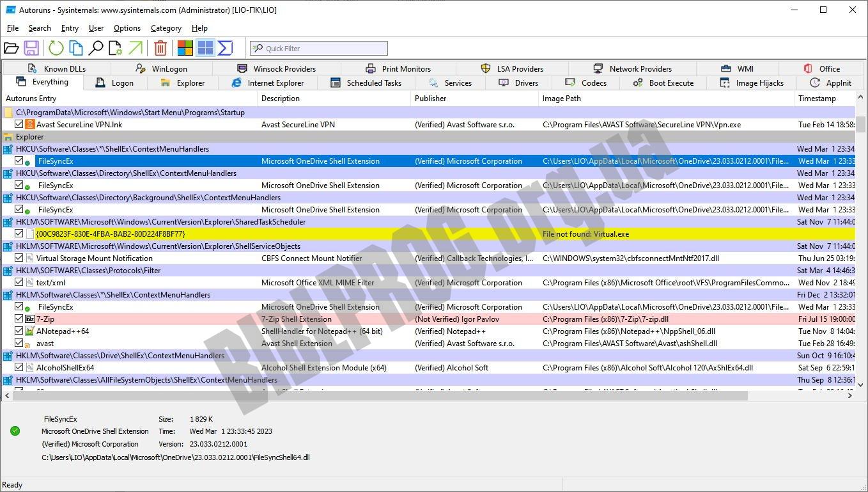
Task: Open the Entry menu
Action: [x=70, y=28]
